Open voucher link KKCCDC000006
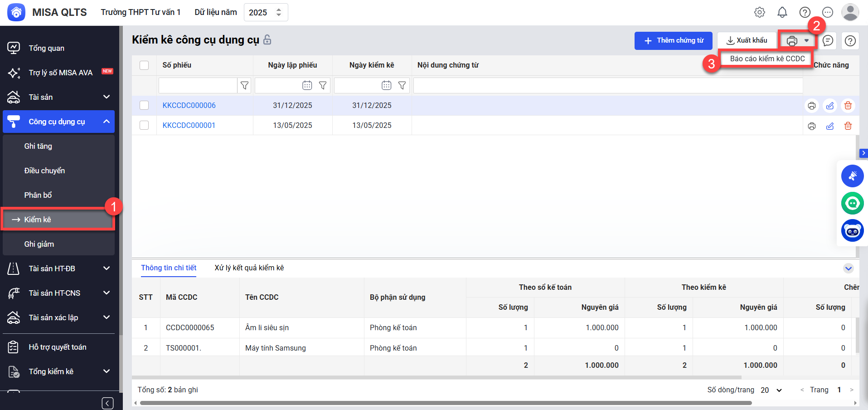Screen dimensions: 868x410 pos(189,105)
